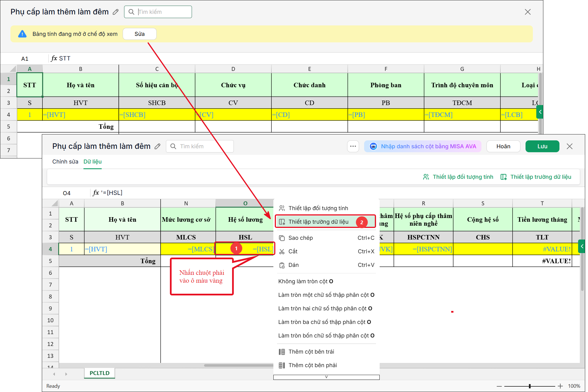Open the PCLTLD sheet tab
The image size is (588, 392).
(x=100, y=373)
